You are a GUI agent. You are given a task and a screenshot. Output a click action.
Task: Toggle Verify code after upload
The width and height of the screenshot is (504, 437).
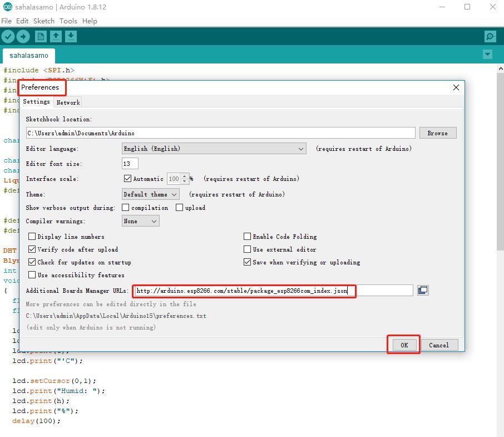[32, 249]
